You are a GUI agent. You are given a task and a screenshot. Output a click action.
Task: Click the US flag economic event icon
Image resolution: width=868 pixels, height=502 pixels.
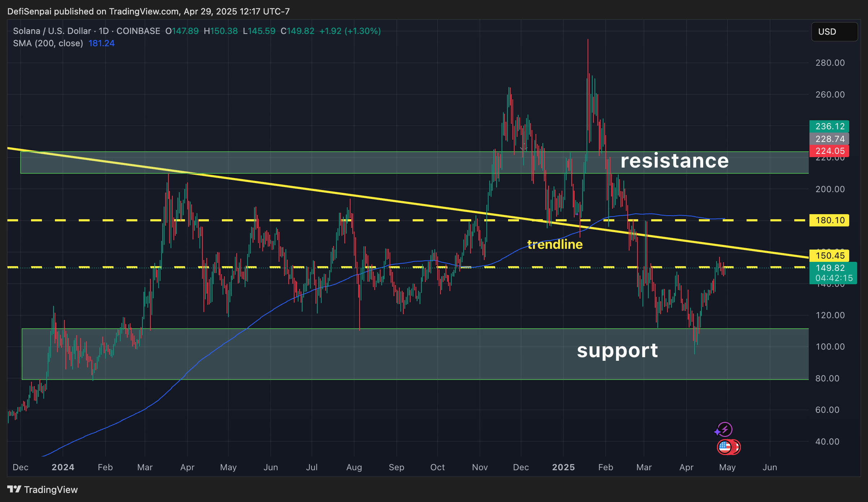[x=724, y=447]
